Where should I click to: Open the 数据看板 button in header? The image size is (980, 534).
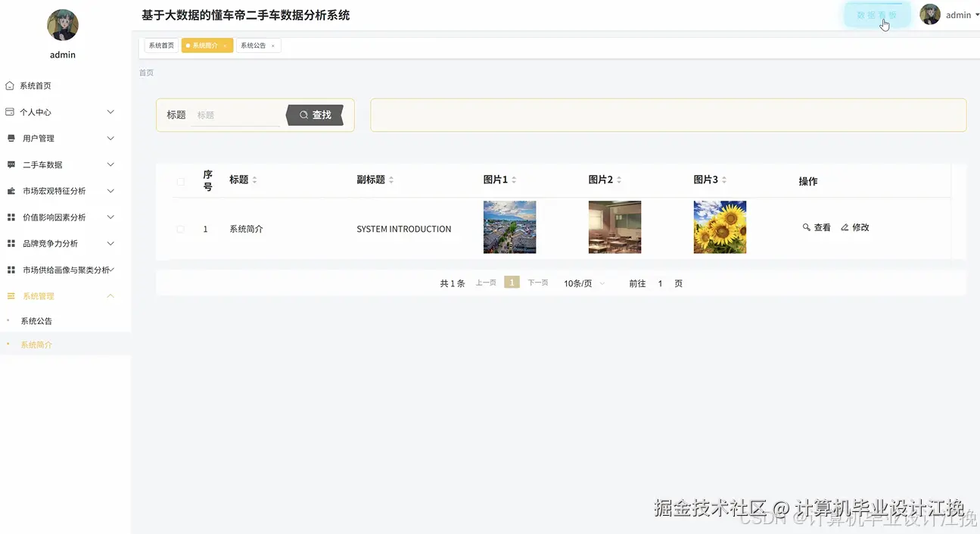877,15
